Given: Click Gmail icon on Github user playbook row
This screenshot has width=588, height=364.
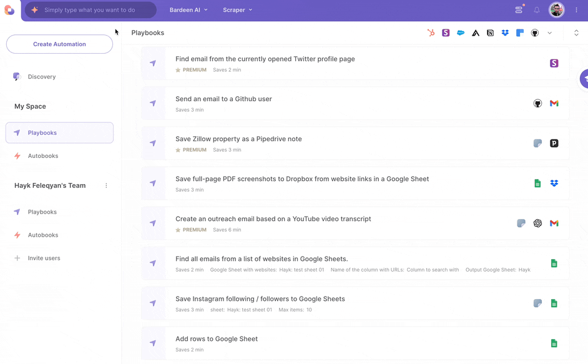Looking at the screenshot, I should click(554, 103).
